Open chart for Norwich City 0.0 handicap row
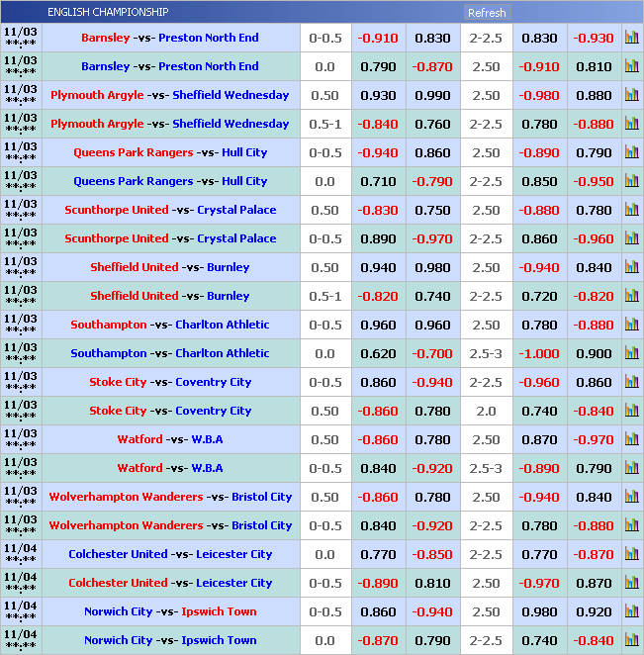Image resolution: width=644 pixels, height=655 pixels. click(631, 641)
